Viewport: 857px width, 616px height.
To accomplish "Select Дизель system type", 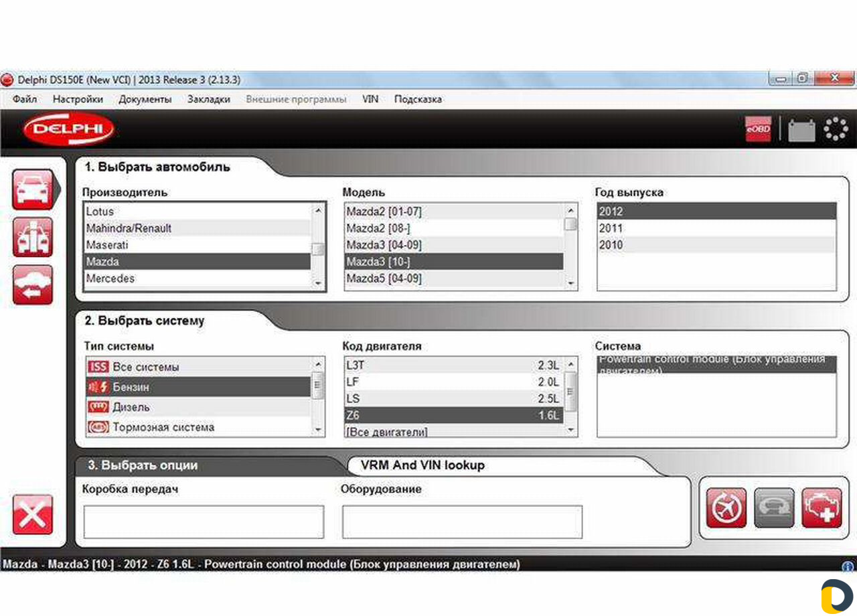I will (198, 406).
